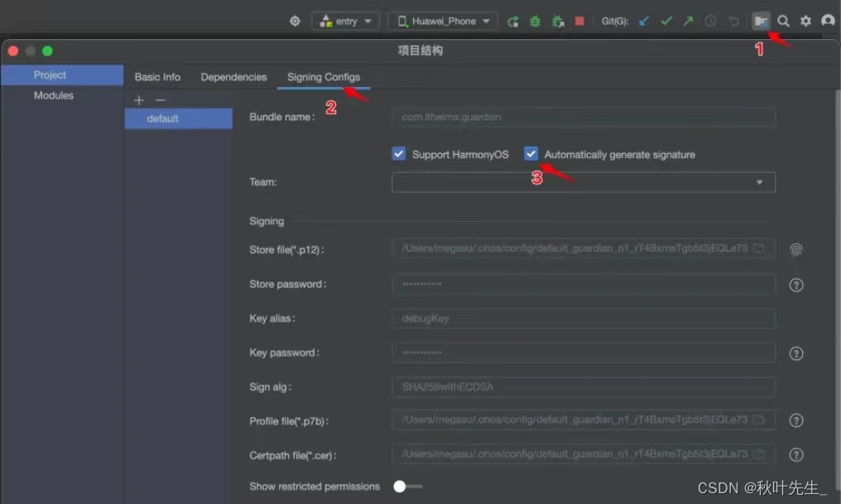Click the Bundle name field
Image resolution: width=841 pixels, height=504 pixels.
coord(584,118)
